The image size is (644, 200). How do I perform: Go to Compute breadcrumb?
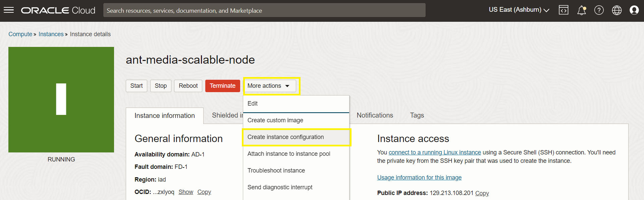point(20,34)
